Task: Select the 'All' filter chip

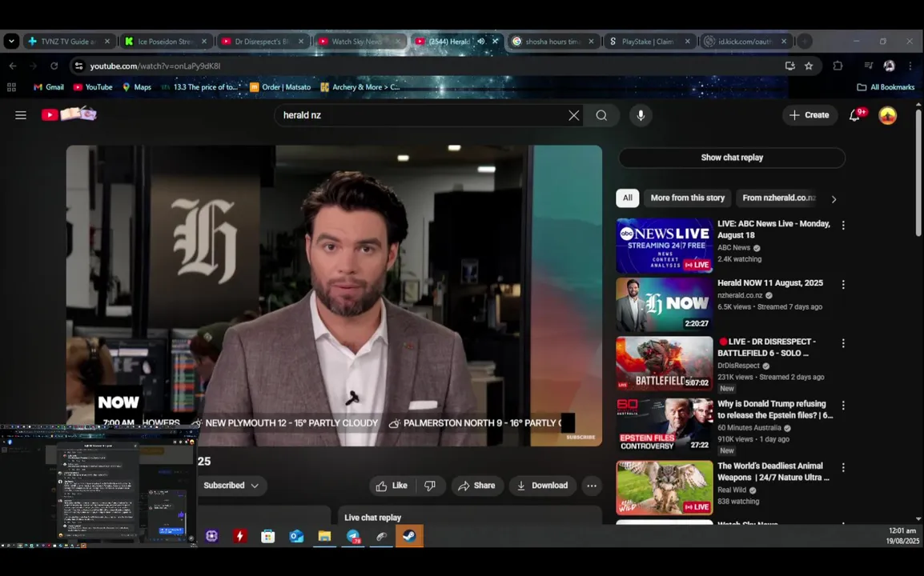Action: 628,198
